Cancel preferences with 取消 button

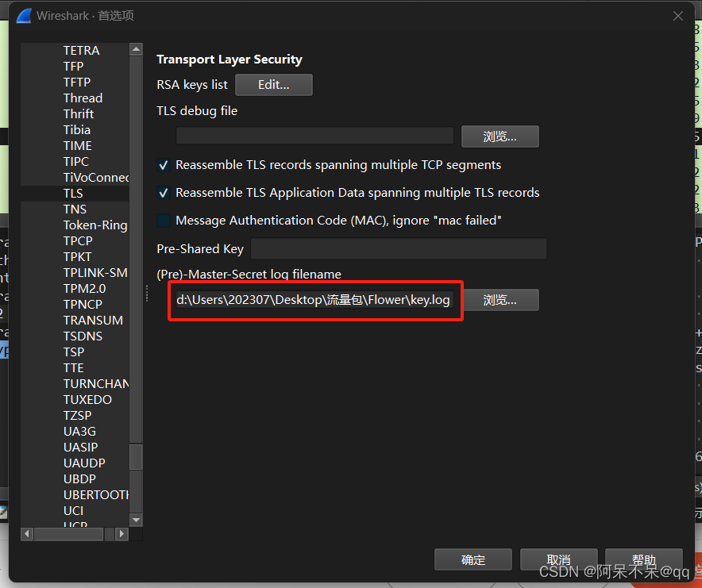[559, 559]
